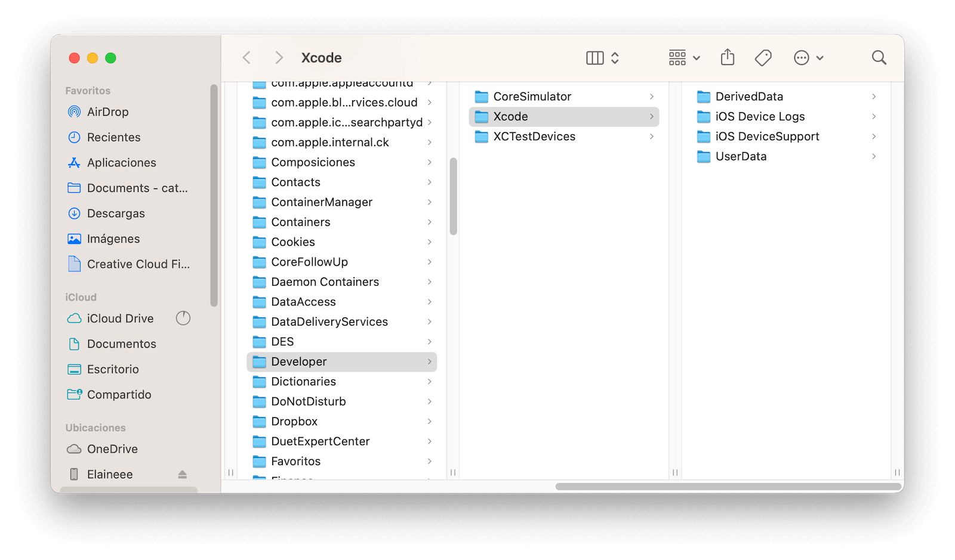Expand chevron next to Dropbox folder

(430, 422)
